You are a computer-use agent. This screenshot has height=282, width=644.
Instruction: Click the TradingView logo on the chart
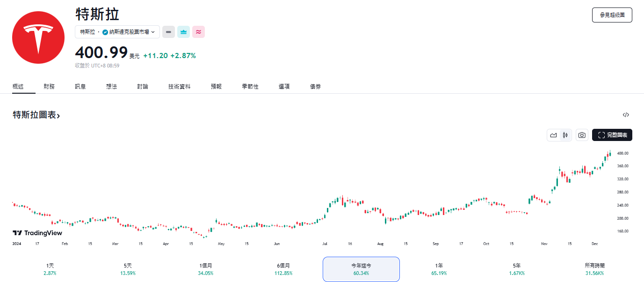coord(37,233)
